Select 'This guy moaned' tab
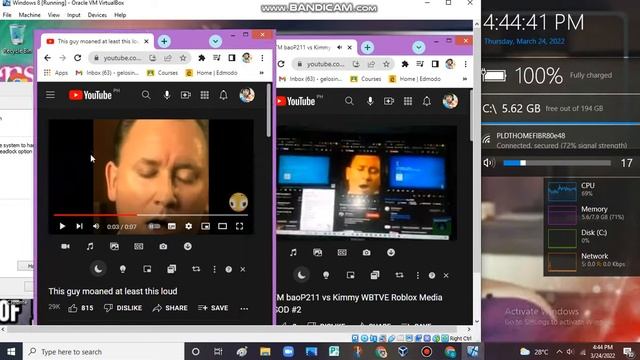Screen dimensions: 640x360 click(97, 41)
